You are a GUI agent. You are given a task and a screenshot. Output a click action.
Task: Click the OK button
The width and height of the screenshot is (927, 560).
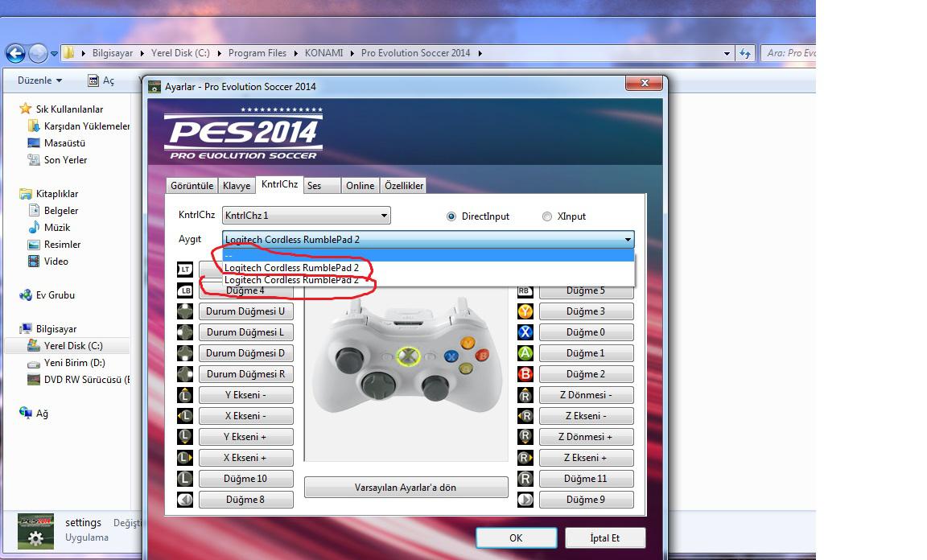pyautogui.click(x=516, y=538)
